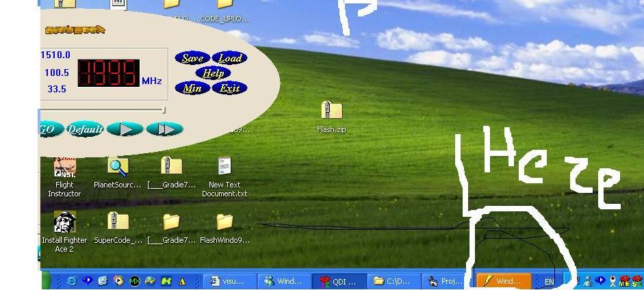The height and width of the screenshot is (290, 644).
Task: Click the Exit button
Action: 229,88
